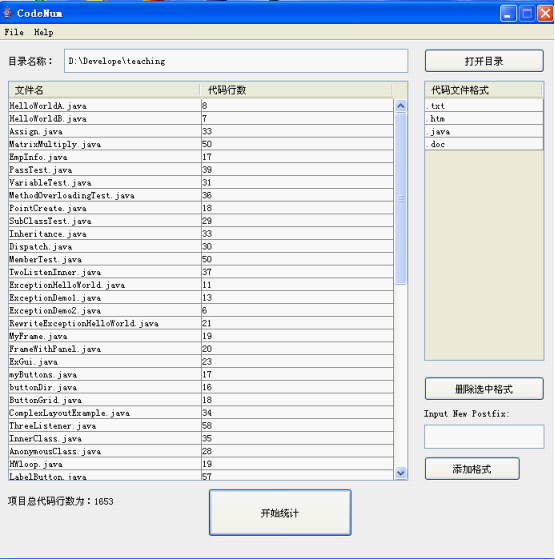Viewport: 555px width, 560px height.
Task: Click the file table scrollbar thumb
Action: [x=401, y=199]
